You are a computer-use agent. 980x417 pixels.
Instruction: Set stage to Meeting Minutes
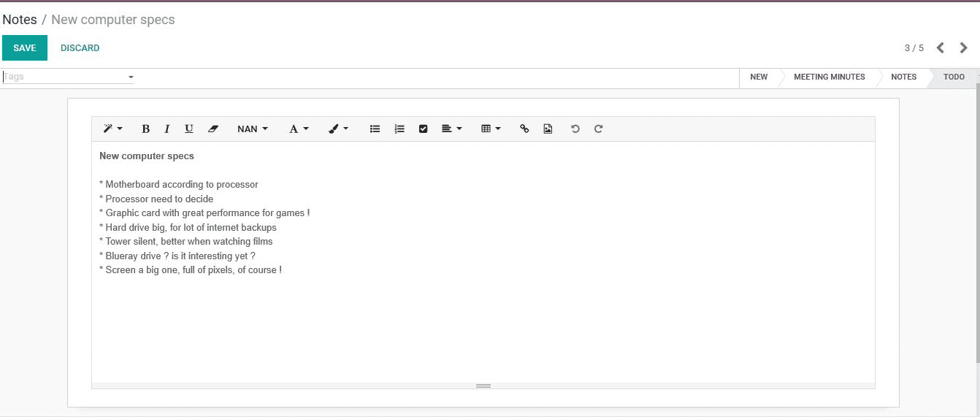click(x=829, y=77)
